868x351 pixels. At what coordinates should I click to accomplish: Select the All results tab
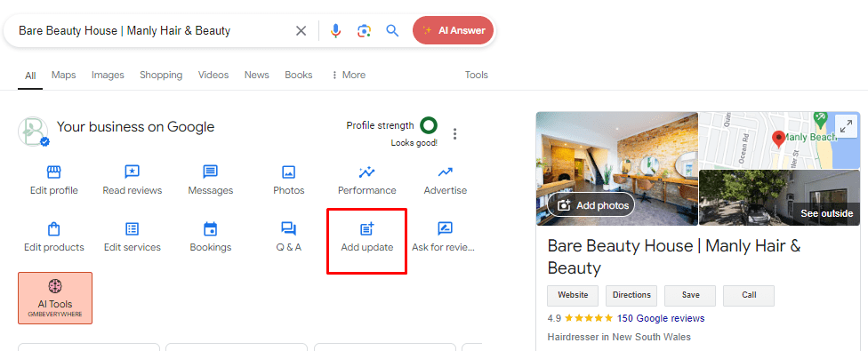click(x=30, y=76)
